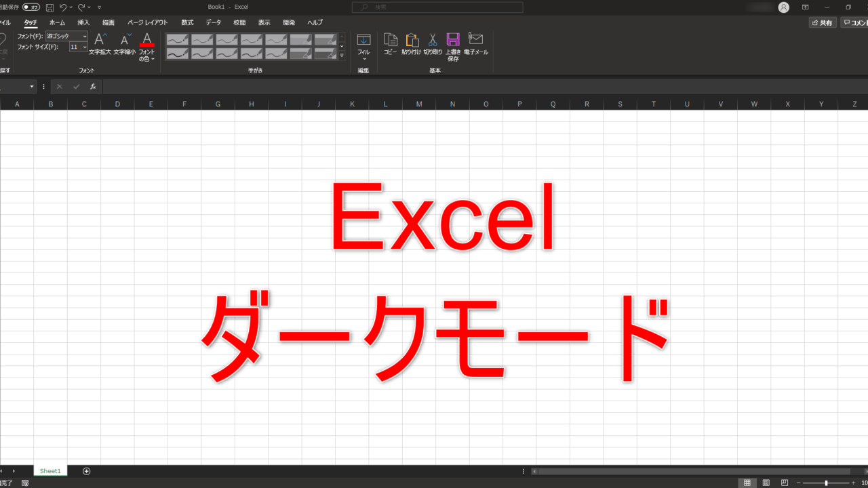Open the font name combo box
Viewport: 868px width, 488px height.
[x=66, y=36]
